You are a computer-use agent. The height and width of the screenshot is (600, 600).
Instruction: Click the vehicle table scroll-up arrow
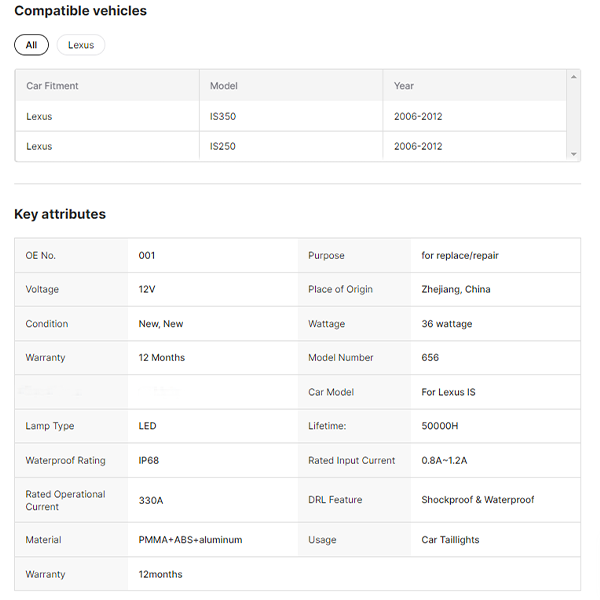[x=573, y=77]
